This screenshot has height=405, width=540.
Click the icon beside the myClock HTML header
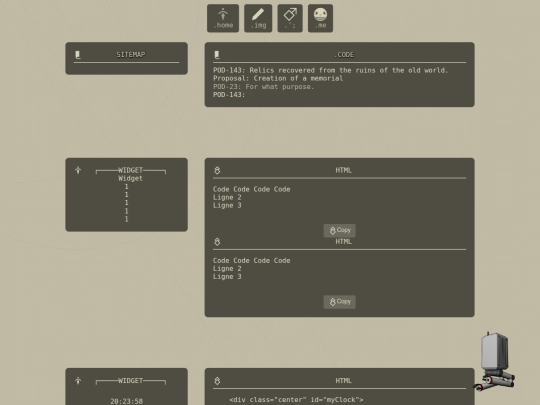click(217, 381)
